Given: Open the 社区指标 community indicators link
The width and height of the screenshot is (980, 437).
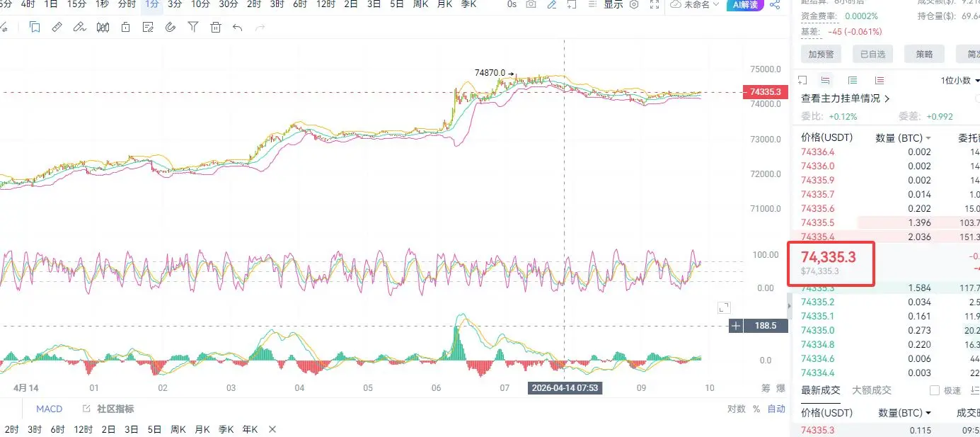Looking at the screenshot, I should pos(115,409).
